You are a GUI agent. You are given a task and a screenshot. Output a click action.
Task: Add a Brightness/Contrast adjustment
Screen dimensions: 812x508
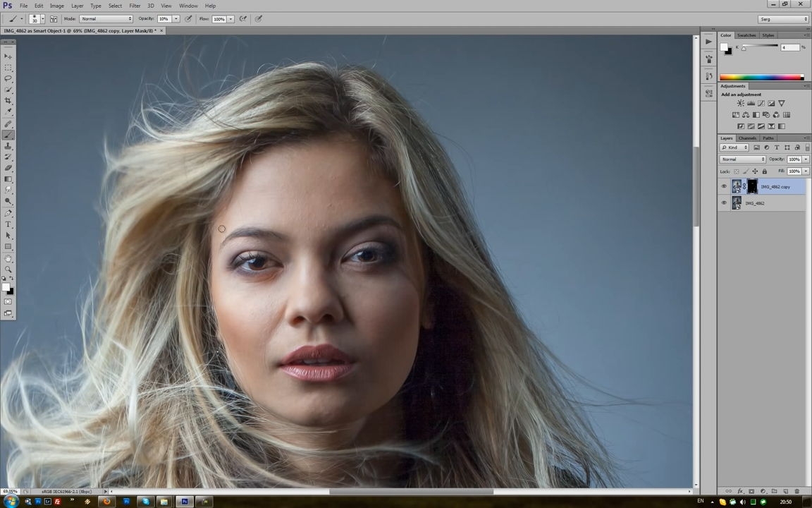pos(741,103)
